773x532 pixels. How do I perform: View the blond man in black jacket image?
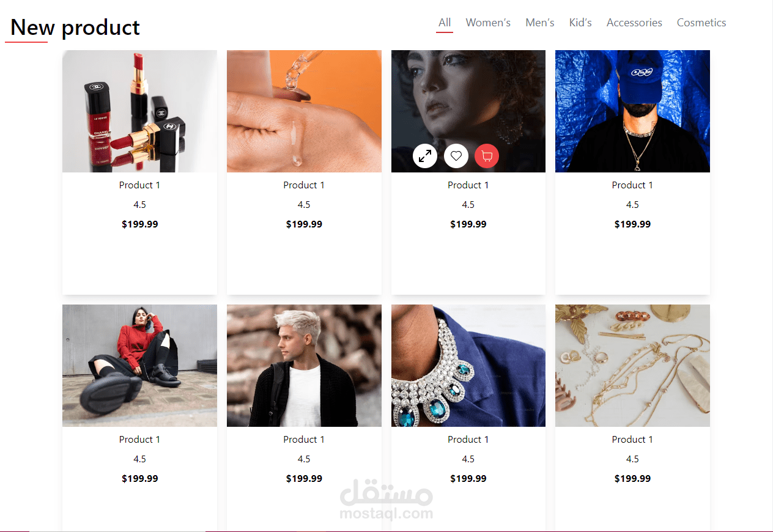304,366
